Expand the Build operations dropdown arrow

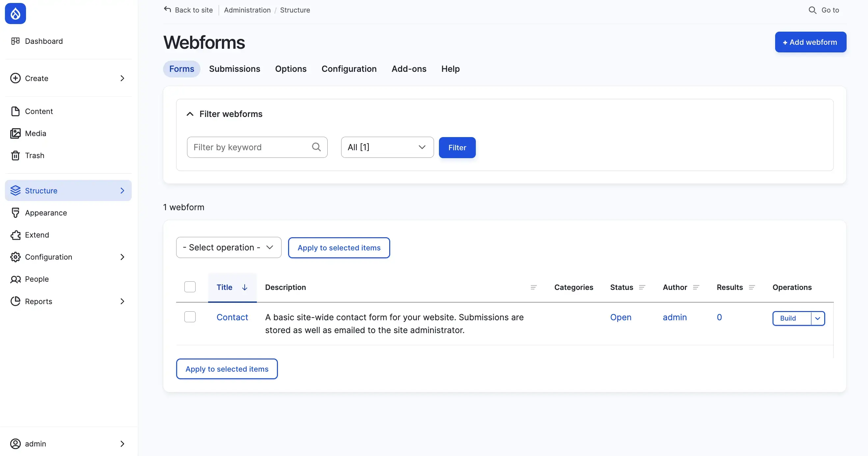point(818,318)
